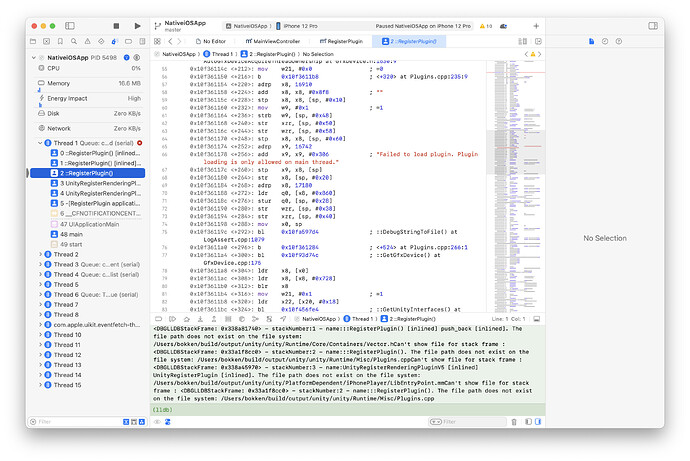Show the File inspector

(591, 41)
